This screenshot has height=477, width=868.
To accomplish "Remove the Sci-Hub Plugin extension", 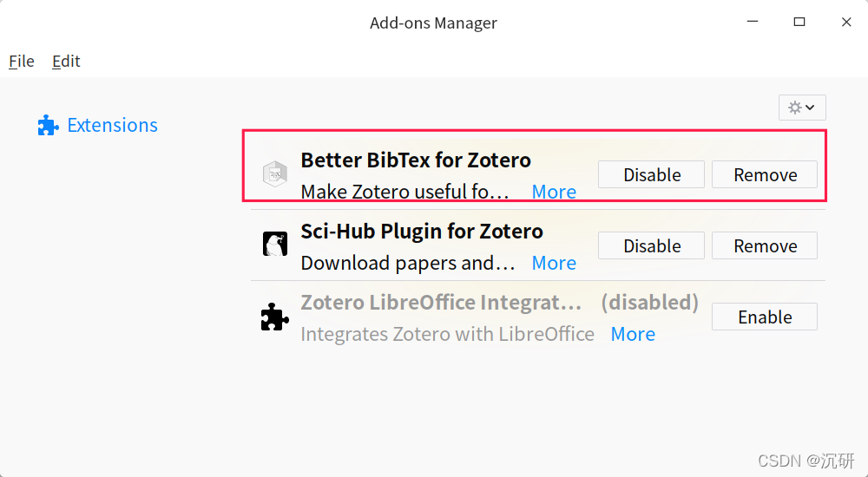I will click(764, 245).
